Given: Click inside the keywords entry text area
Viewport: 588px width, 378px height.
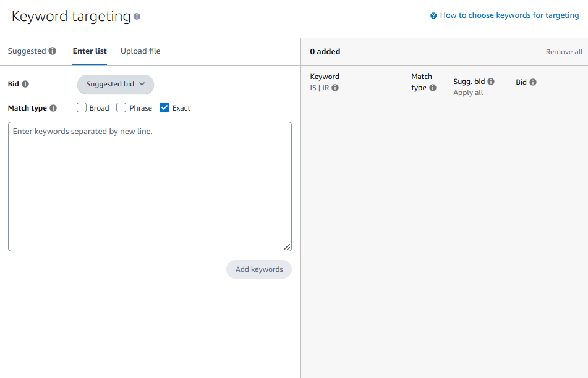Looking at the screenshot, I should [x=150, y=187].
